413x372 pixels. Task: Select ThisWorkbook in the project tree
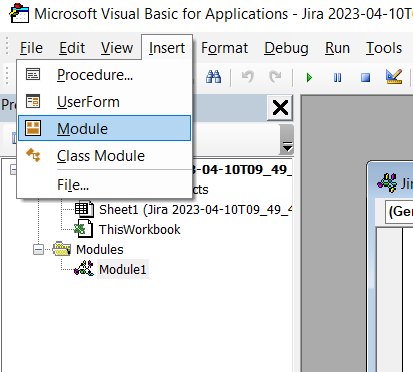click(140, 230)
